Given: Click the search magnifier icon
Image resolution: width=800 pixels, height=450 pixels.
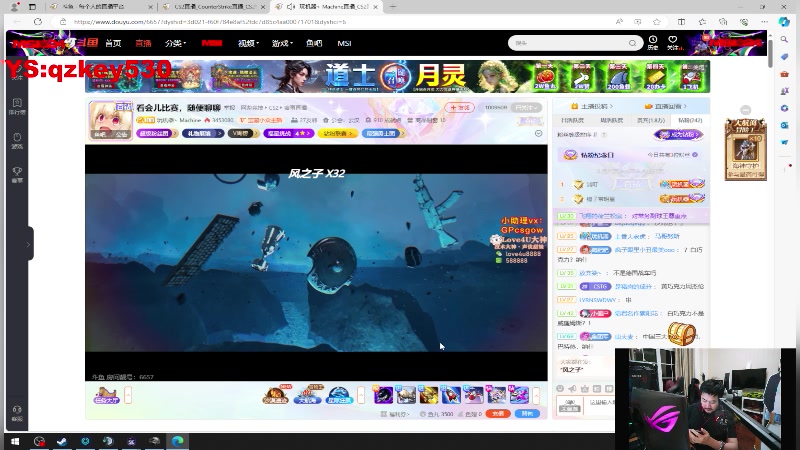Looking at the screenshot, I should tap(632, 43).
